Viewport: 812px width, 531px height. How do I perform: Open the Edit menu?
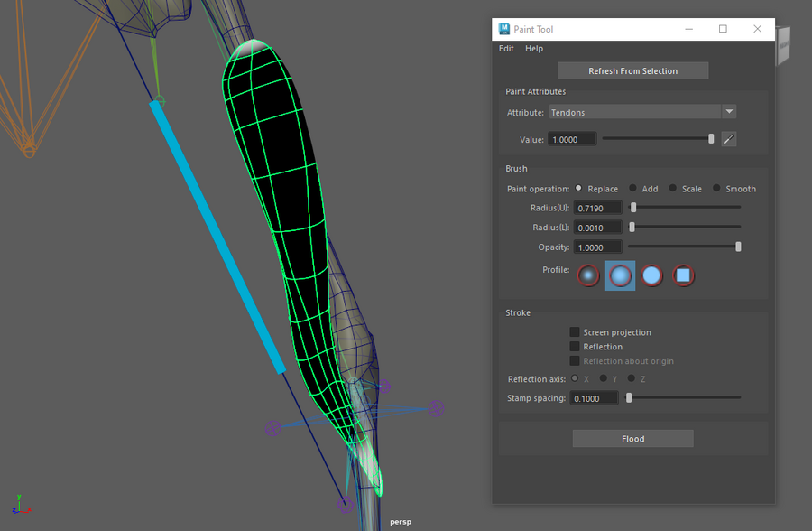coord(506,49)
